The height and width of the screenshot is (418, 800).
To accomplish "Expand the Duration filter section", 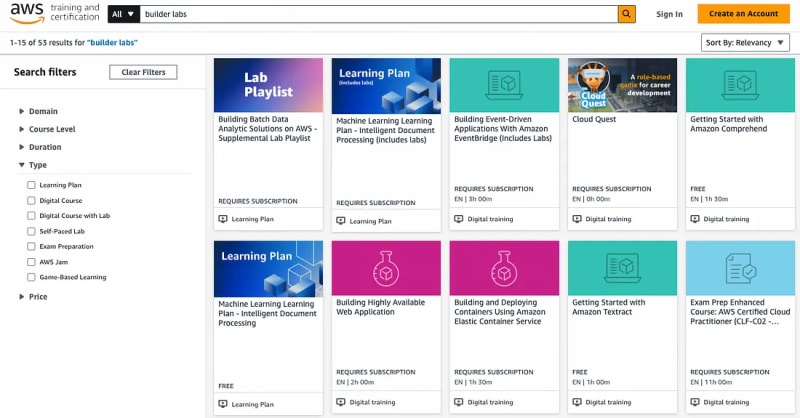I will point(40,147).
